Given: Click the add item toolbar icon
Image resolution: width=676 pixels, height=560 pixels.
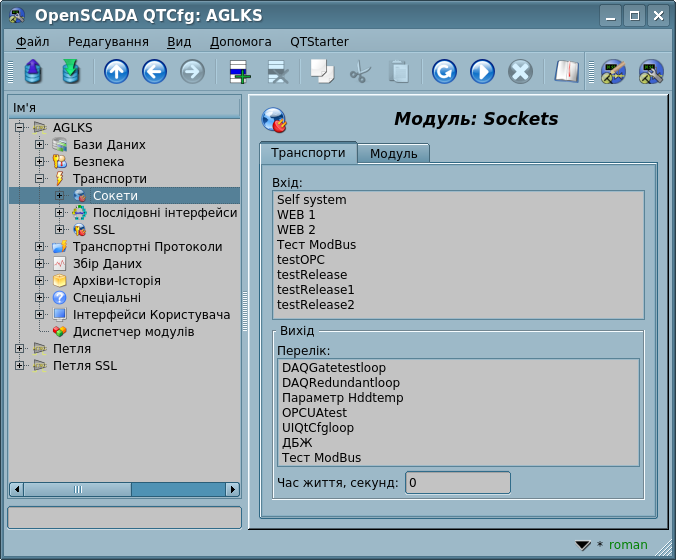Looking at the screenshot, I should [240, 72].
